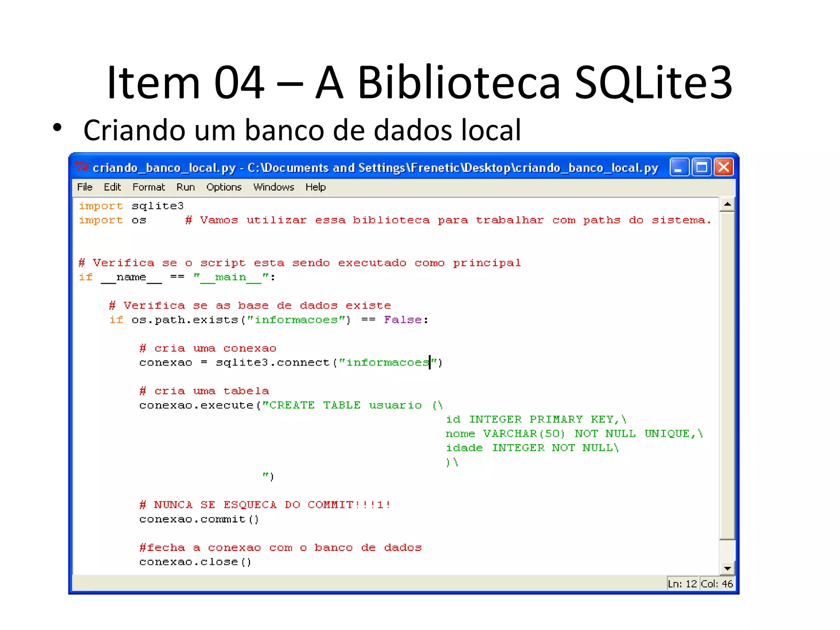Click the 'NUNCA SE ESQUECA DO COMMIT' comment
The width and height of the screenshot is (840, 630).
pos(265,505)
